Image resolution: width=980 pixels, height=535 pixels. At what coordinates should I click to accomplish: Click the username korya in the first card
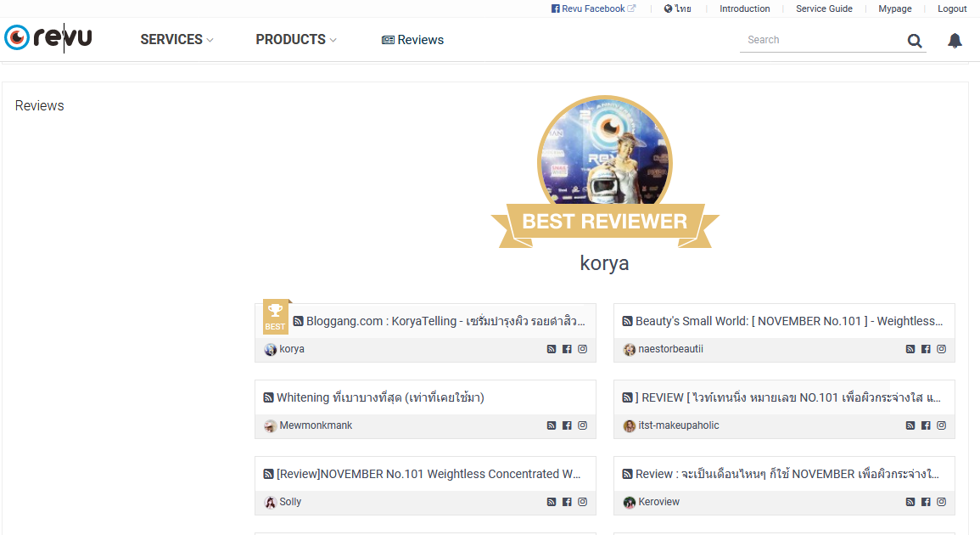click(x=292, y=349)
